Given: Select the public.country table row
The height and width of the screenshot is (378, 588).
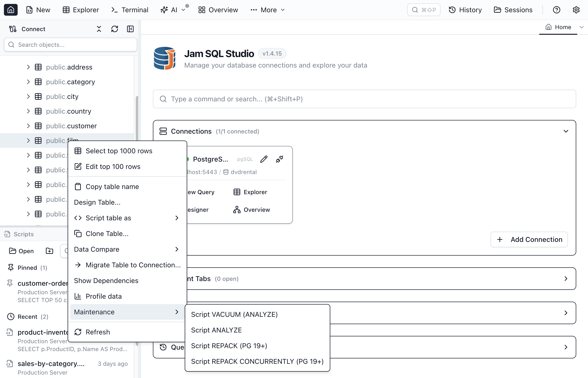Looking at the screenshot, I should click(x=67, y=111).
